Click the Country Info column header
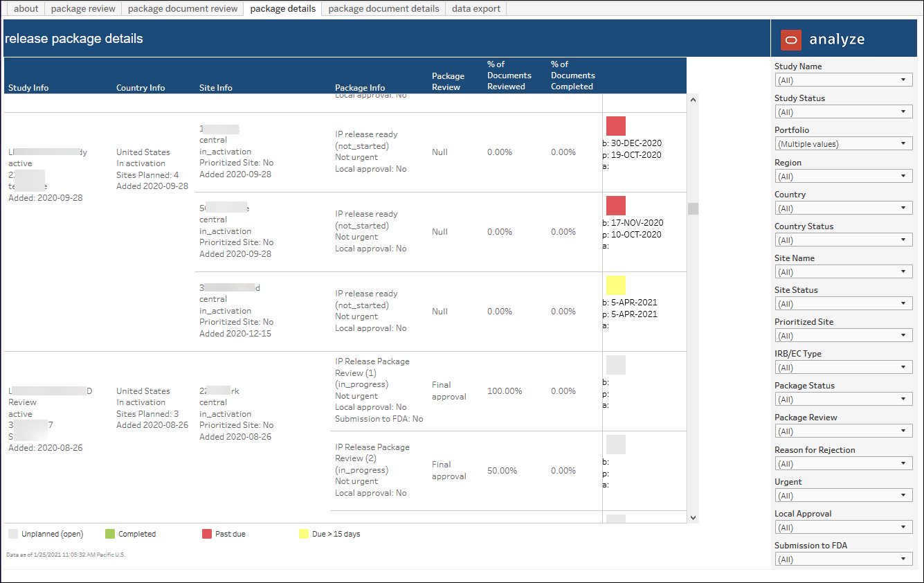 pyautogui.click(x=141, y=88)
